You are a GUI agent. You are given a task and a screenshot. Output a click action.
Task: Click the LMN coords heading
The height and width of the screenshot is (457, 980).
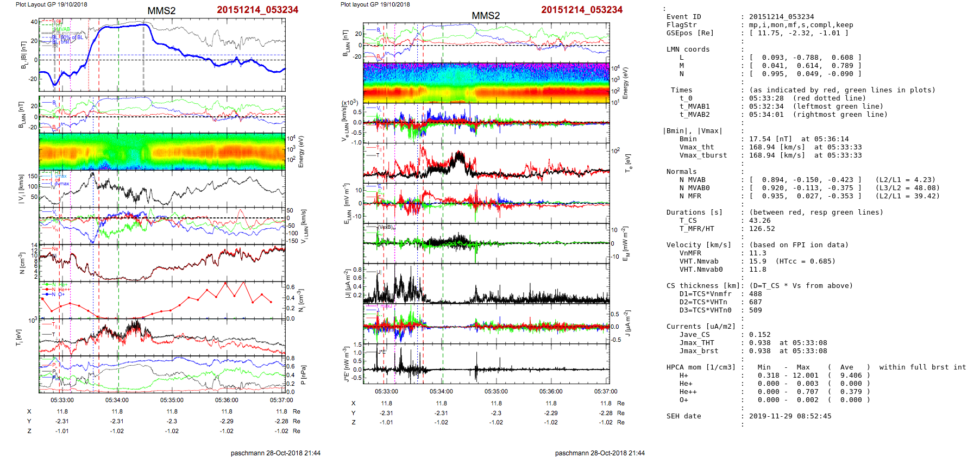688,49
